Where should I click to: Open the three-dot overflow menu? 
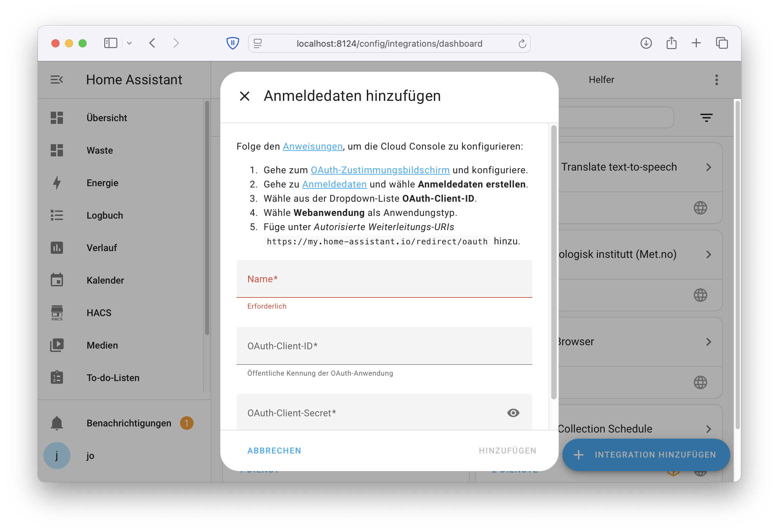(716, 80)
